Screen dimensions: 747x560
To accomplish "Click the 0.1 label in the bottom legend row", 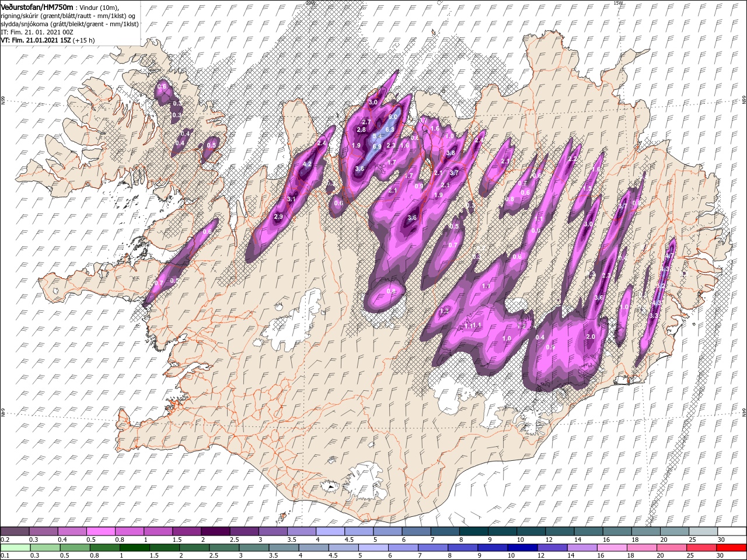I will click(5, 556).
